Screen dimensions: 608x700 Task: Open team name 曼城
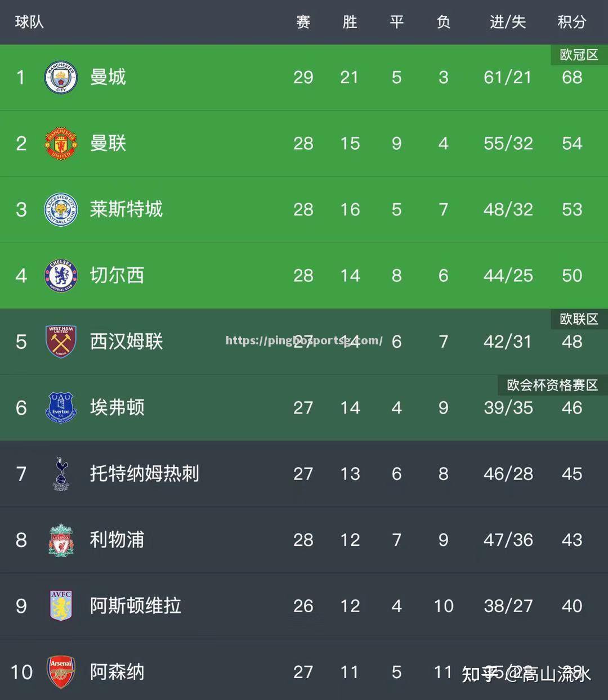coord(108,77)
